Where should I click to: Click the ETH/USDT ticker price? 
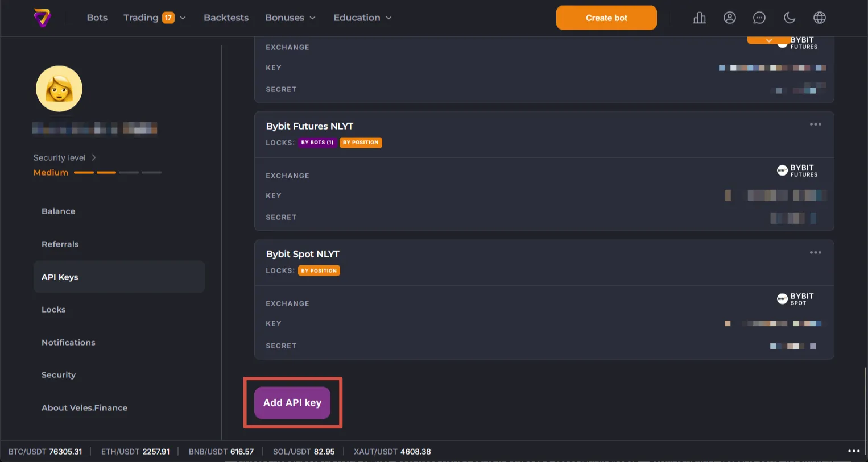pyautogui.click(x=156, y=452)
